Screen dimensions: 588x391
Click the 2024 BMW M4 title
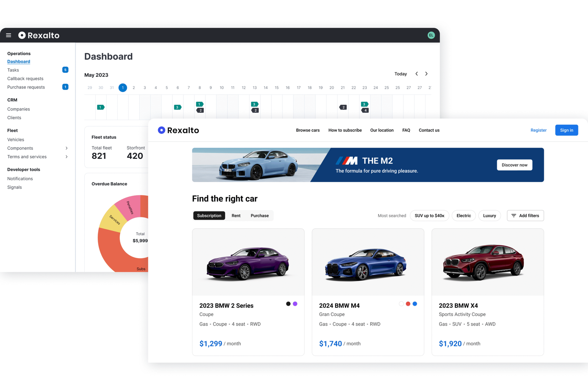point(339,305)
